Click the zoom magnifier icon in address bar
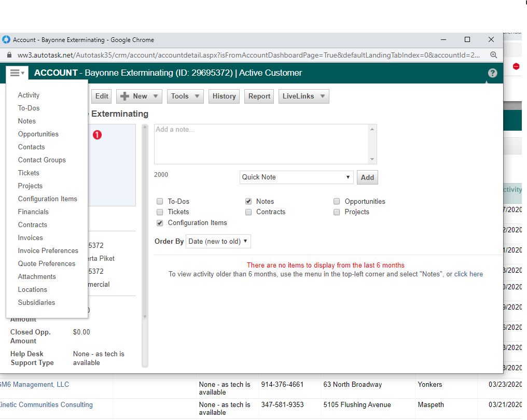This screenshot has height=420, width=527. (493, 55)
